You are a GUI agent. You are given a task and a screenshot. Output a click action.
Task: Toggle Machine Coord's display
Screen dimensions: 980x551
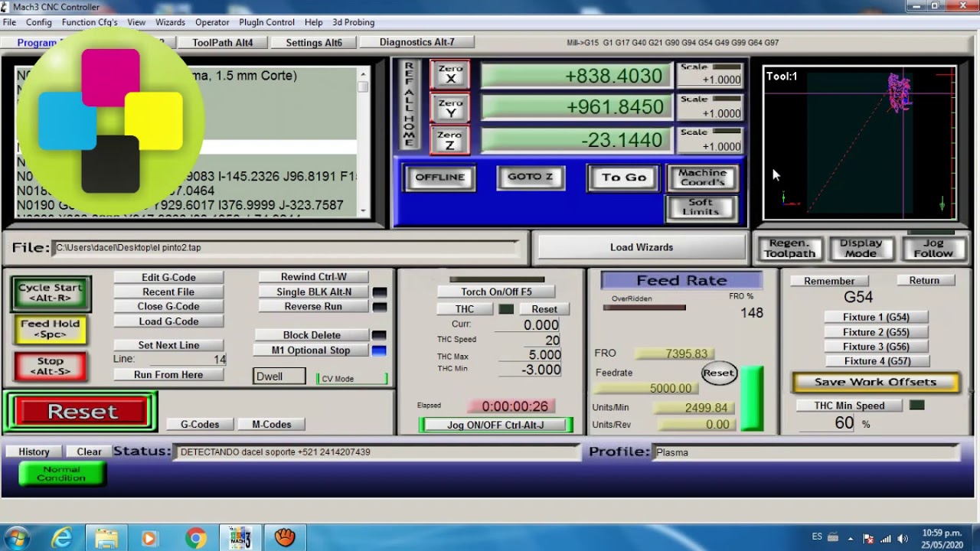[701, 178]
